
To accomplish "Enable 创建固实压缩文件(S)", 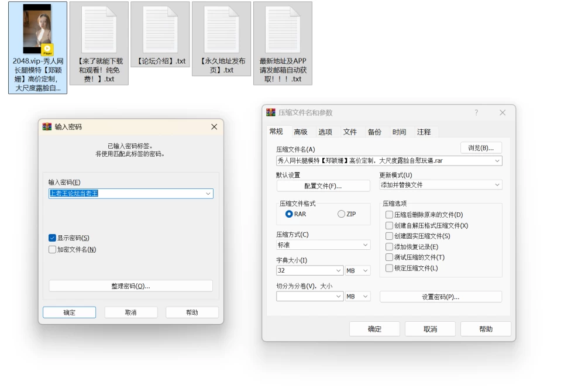I will [x=389, y=236].
